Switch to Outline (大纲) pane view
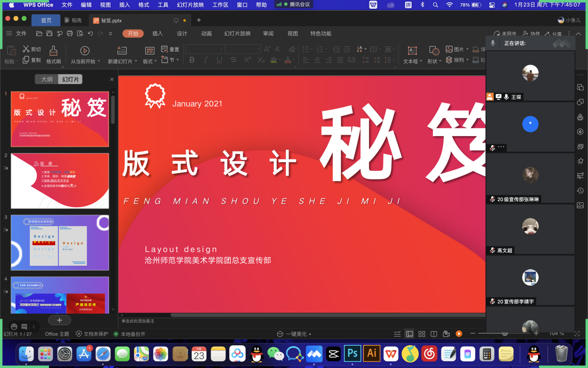588x368 pixels. click(47, 79)
